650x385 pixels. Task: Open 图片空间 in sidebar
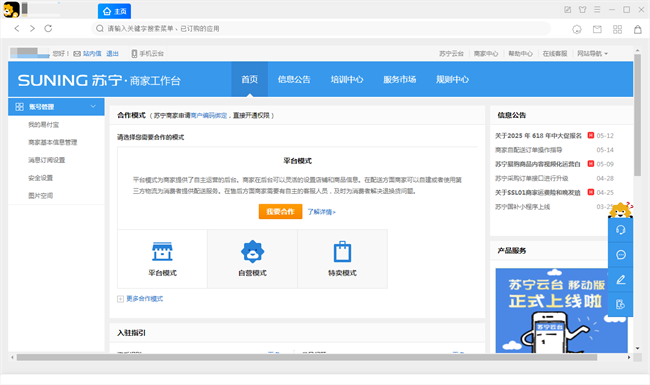(41, 196)
